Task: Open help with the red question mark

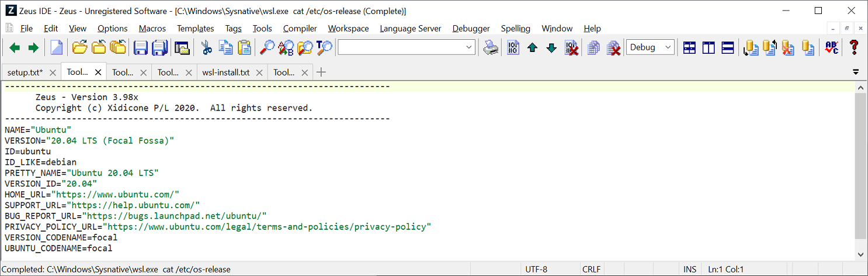Action: (x=854, y=48)
